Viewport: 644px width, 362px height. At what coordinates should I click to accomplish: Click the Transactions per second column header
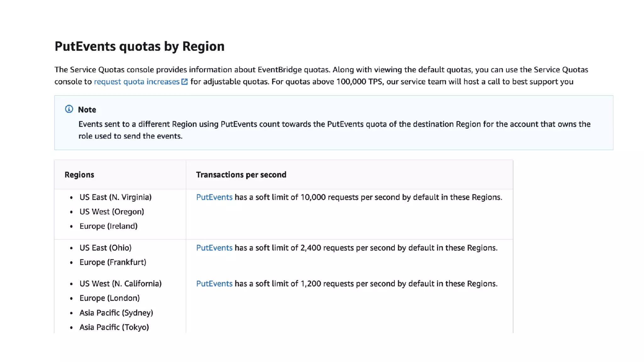point(241,175)
